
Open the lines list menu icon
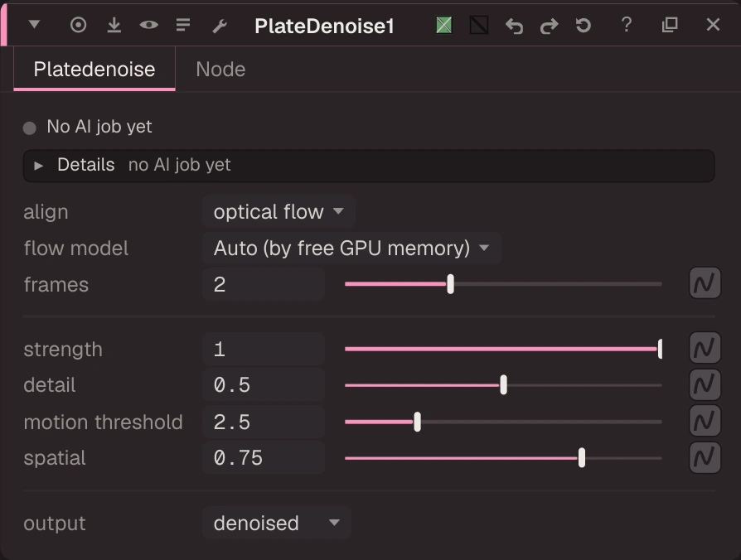(x=183, y=25)
